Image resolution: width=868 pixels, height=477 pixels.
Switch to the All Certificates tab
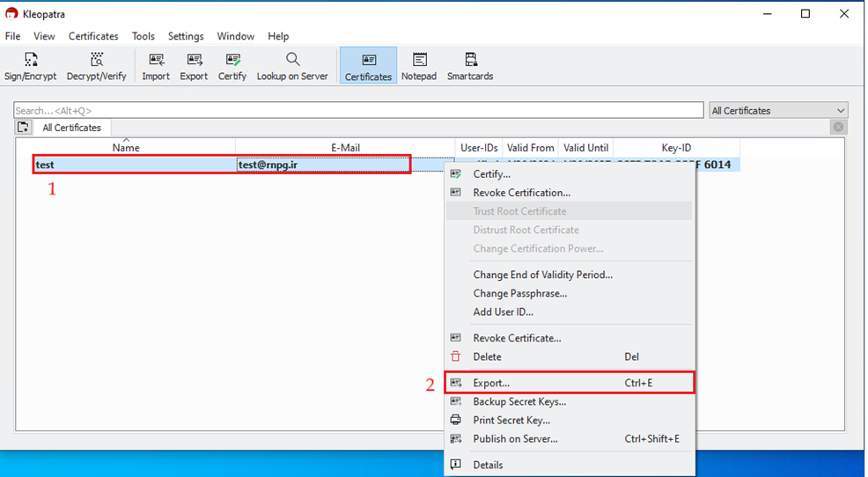[x=72, y=128]
